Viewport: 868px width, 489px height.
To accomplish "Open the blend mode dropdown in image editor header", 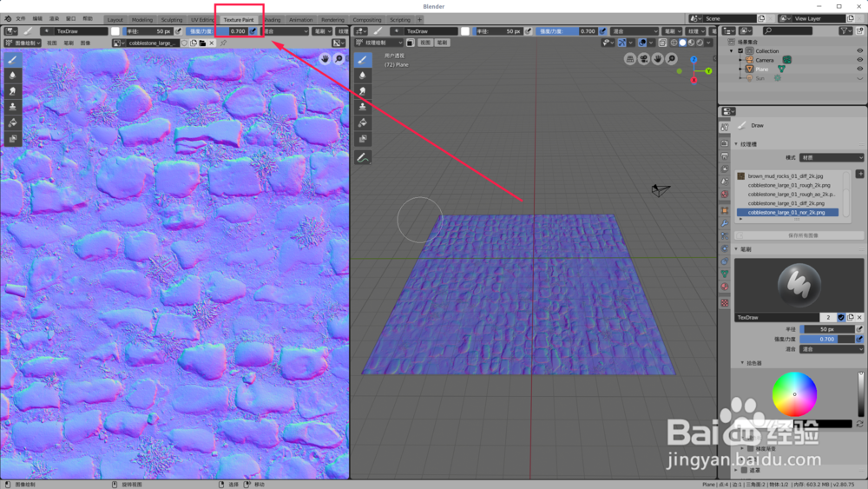I will 285,31.
